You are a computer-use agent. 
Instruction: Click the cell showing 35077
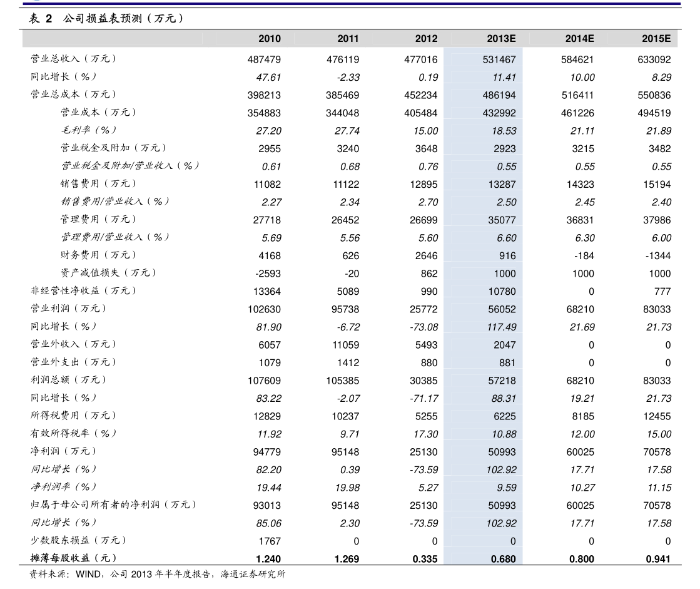(502, 220)
